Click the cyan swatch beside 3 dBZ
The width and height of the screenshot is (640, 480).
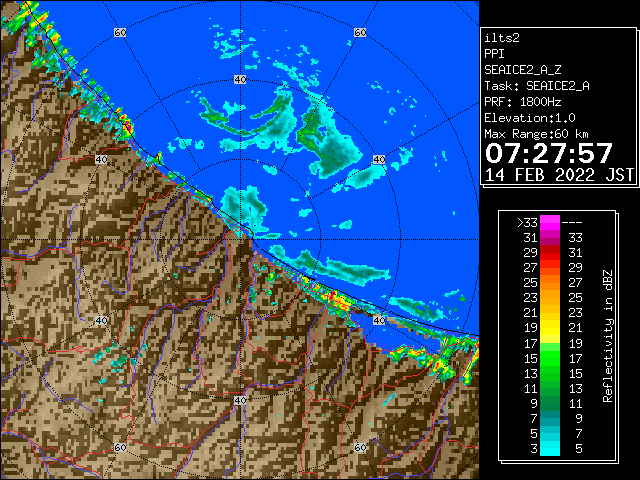point(550,449)
